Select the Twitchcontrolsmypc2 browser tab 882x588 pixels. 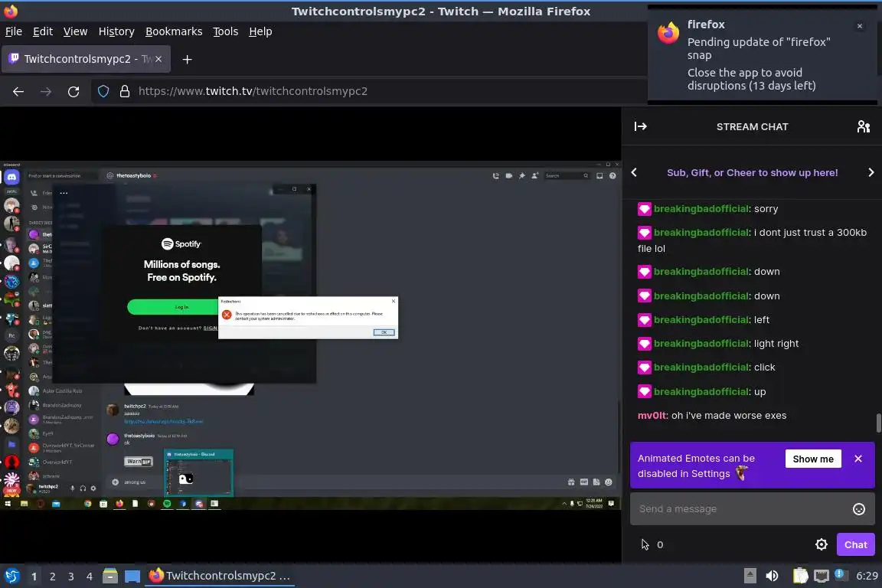(x=86, y=59)
